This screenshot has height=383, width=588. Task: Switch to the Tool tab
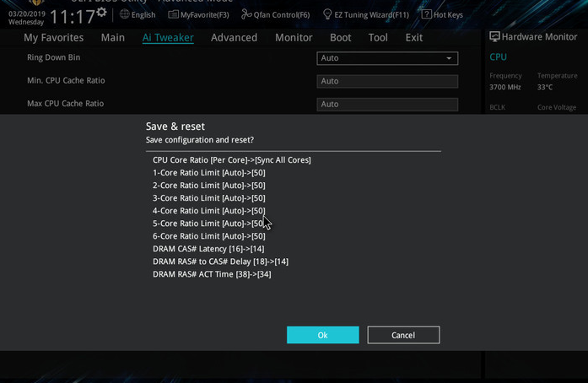378,38
